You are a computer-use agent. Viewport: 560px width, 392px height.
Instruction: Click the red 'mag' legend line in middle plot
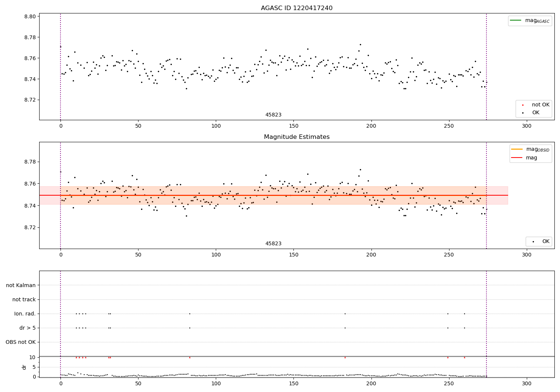coord(517,158)
